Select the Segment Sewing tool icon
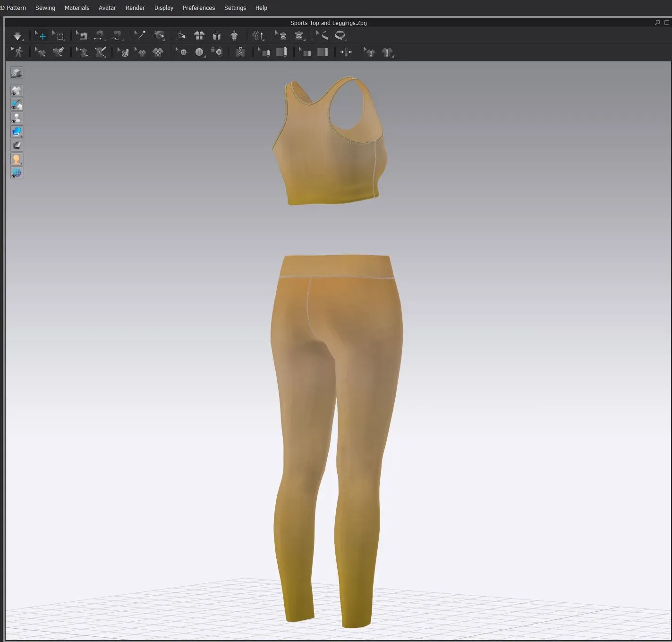 [x=99, y=36]
